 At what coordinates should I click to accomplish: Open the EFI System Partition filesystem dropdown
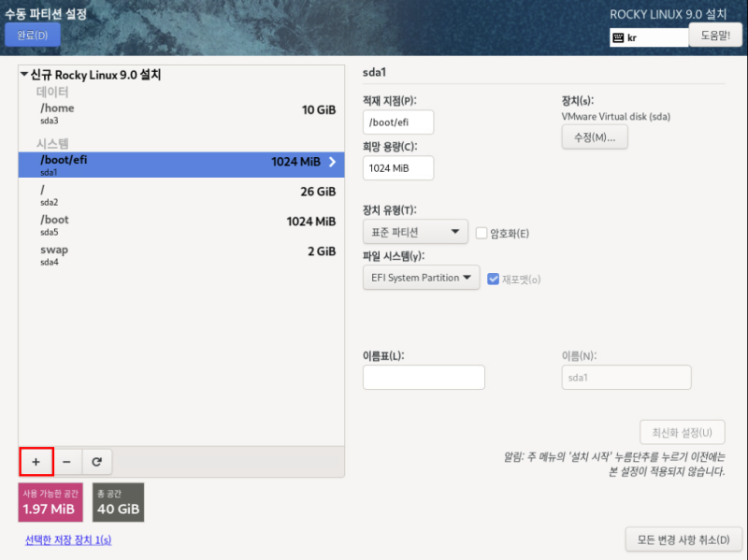coord(422,278)
